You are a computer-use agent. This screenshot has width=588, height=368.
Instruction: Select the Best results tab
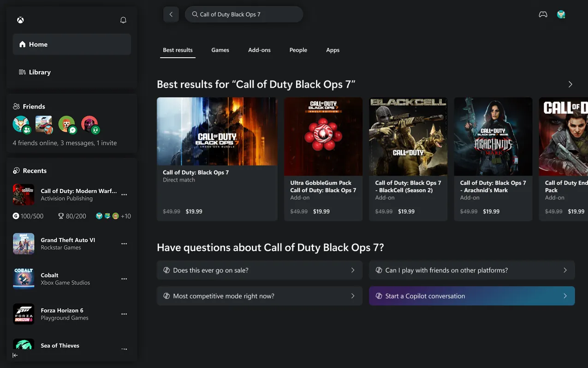178,50
